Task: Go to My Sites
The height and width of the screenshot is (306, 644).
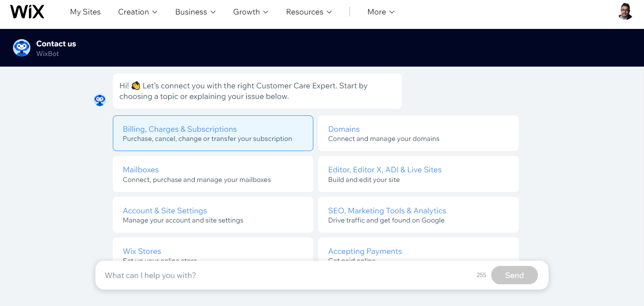Action: click(x=85, y=12)
